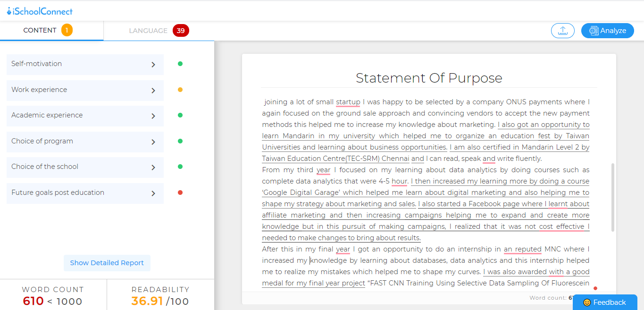The height and width of the screenshot is (310, 644).
Task: Expand Future goals post education
Action: point(85,193)
